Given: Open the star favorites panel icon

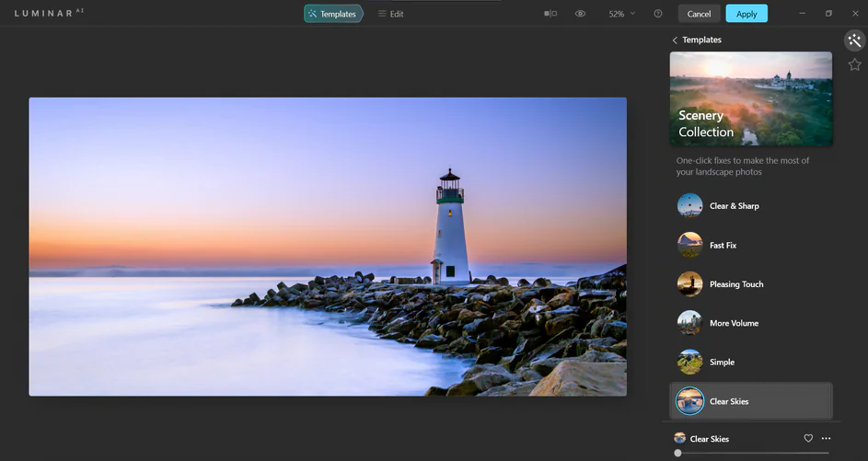Looking at the screenshot, I should 854,64.
